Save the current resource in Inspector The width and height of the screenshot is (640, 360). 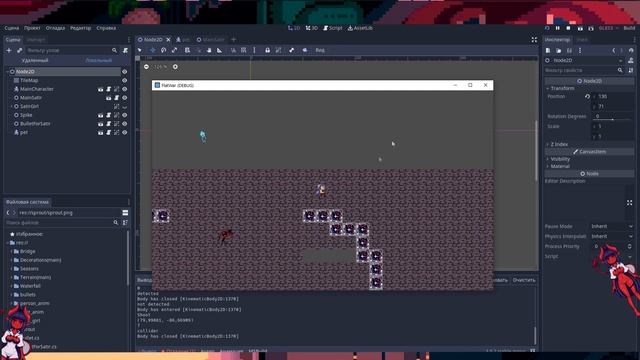[569, 50]
